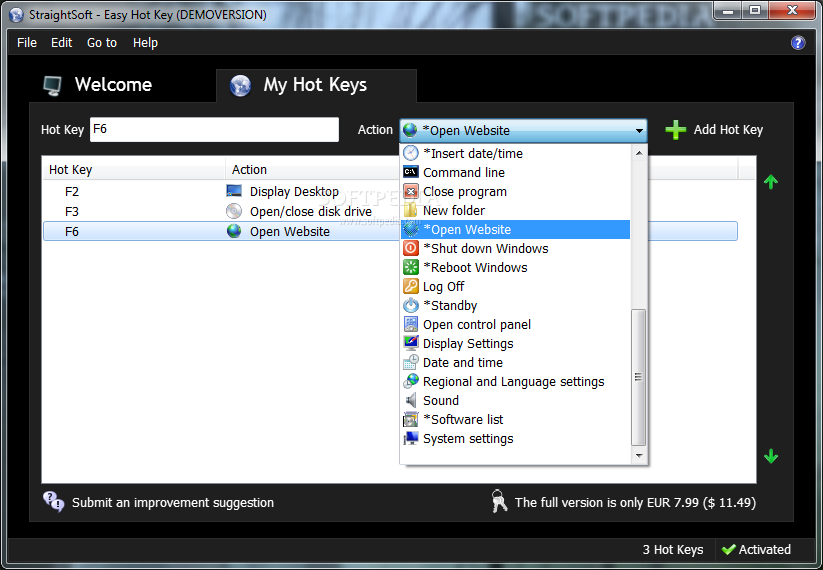
Task: Collapse the Action dropdown via its arrow
Action: pos(639,131)
